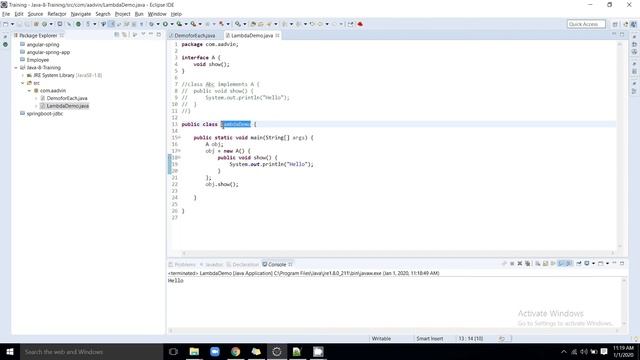
Task: Click the editor horizontal scrollbar
Action: pos(398,253)
